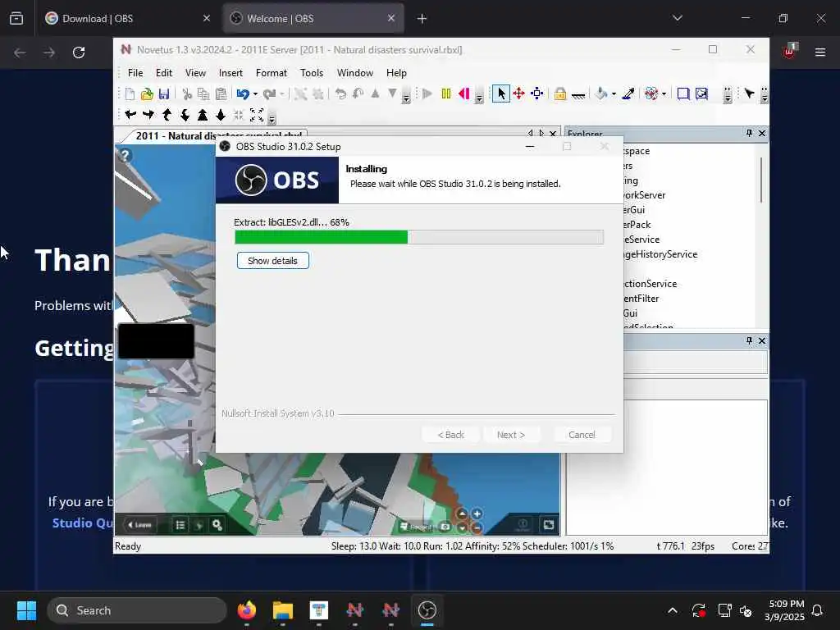Click the Cut scissors icon
The height and width of the screenshot is (630, 840).
187,94
